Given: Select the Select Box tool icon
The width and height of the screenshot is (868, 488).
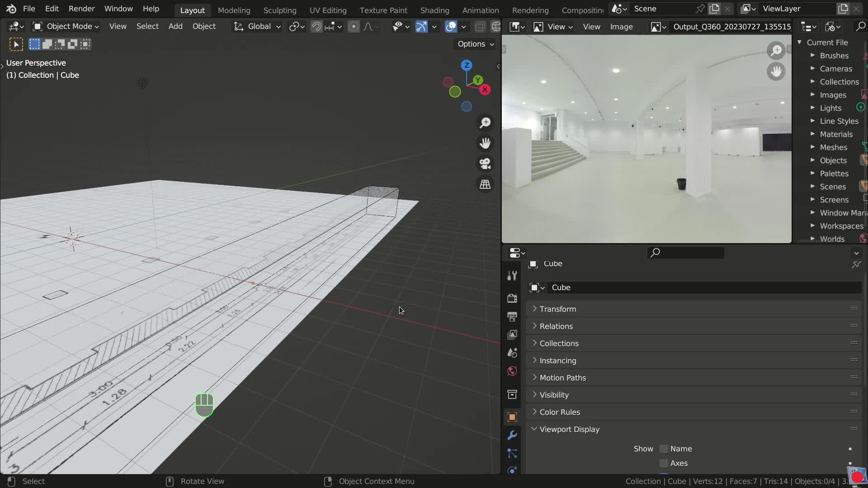Looking at the screenshot, I should point(16,44).
